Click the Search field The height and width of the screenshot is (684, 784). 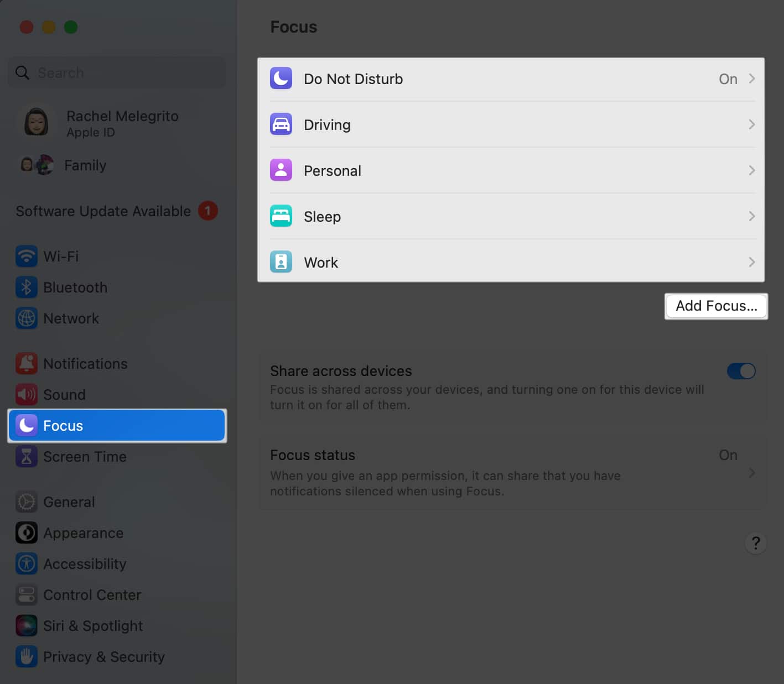(x=117, y=72)
